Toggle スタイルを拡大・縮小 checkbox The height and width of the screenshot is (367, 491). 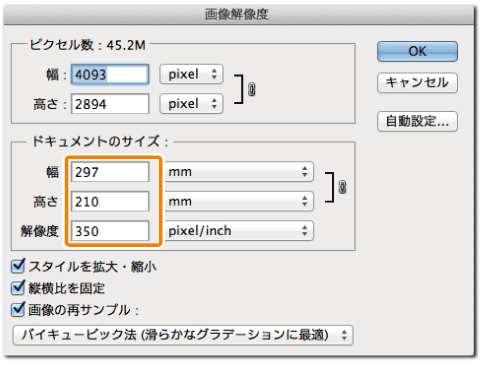click(18, 266)
